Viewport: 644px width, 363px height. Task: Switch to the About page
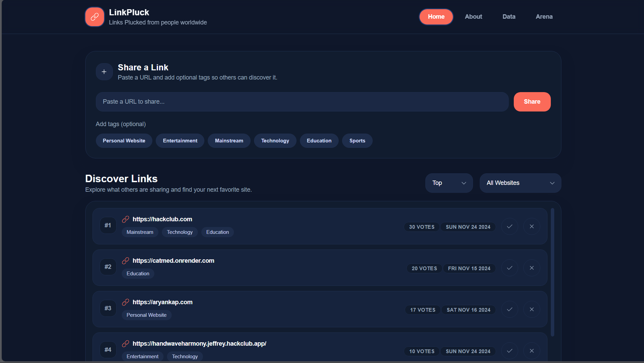[473, 16]
